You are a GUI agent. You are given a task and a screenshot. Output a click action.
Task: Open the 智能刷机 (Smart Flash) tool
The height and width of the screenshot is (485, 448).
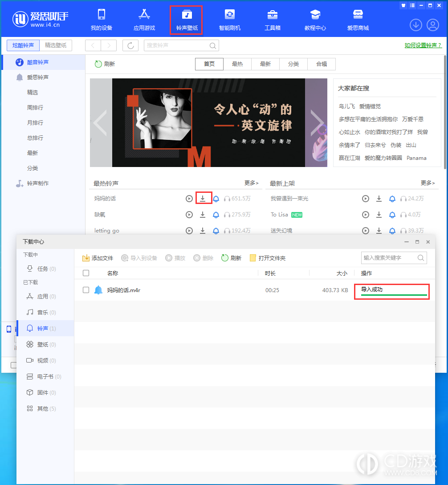tap(230, 19)
